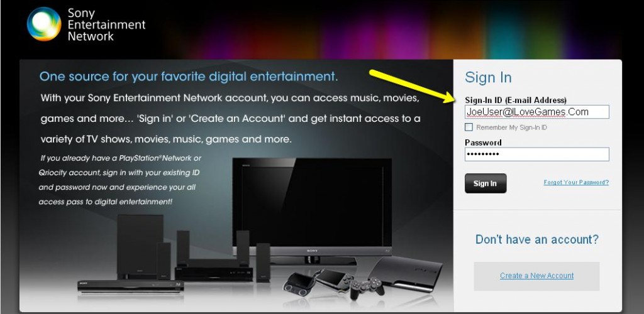Image resolution: width=644 pixels, height=314 pixels.
Task: Follow the Create a New Account link
Action: (x=537, y=276)
